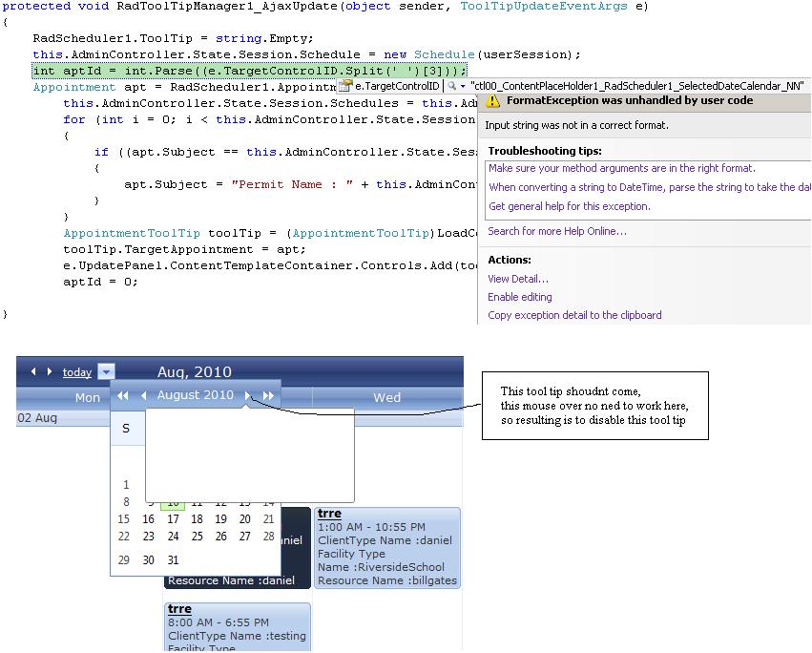
Task: Open 'When converting a string to DateTime' tip
Action: tap(650, 187)
